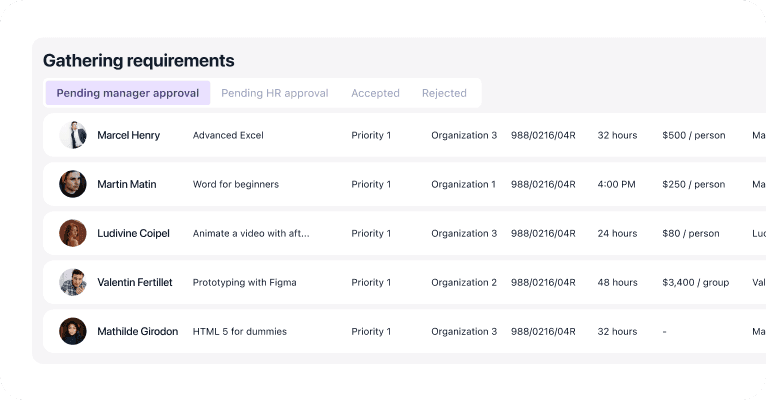The image size is (766, 401).
Task: Open HTML 5 for dummies request
Action: pyautogui.click(x=235, y=331)
